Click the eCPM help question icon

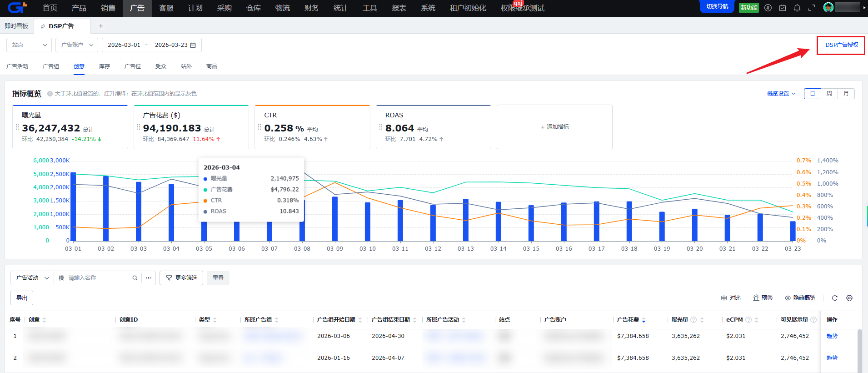pos(748,320)
